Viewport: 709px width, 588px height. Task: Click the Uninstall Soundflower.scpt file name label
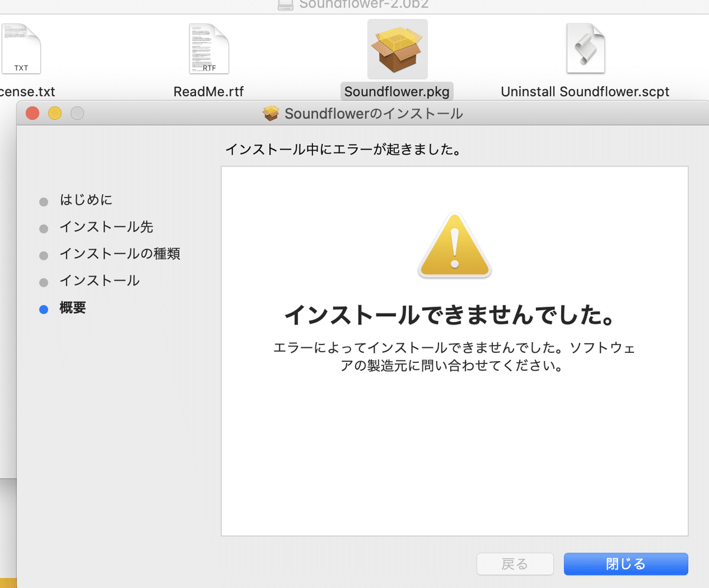pyautogui.click(x=585, y=92)
